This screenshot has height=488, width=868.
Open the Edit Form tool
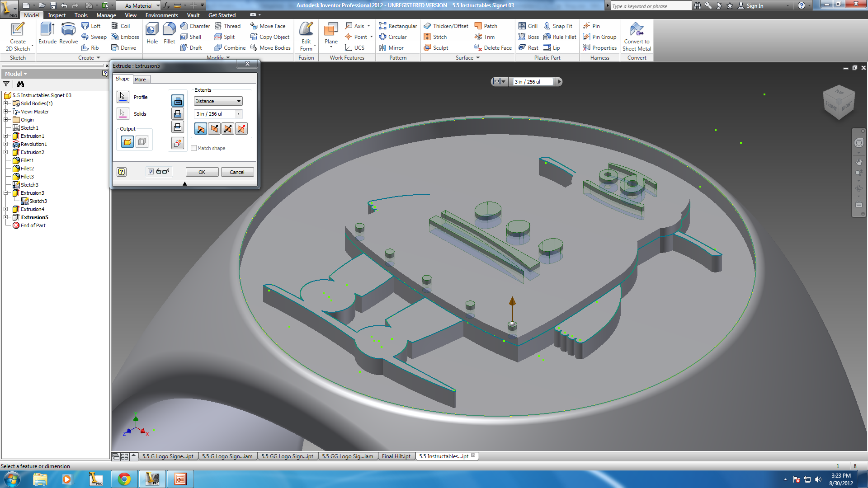[x=306, y=36]
